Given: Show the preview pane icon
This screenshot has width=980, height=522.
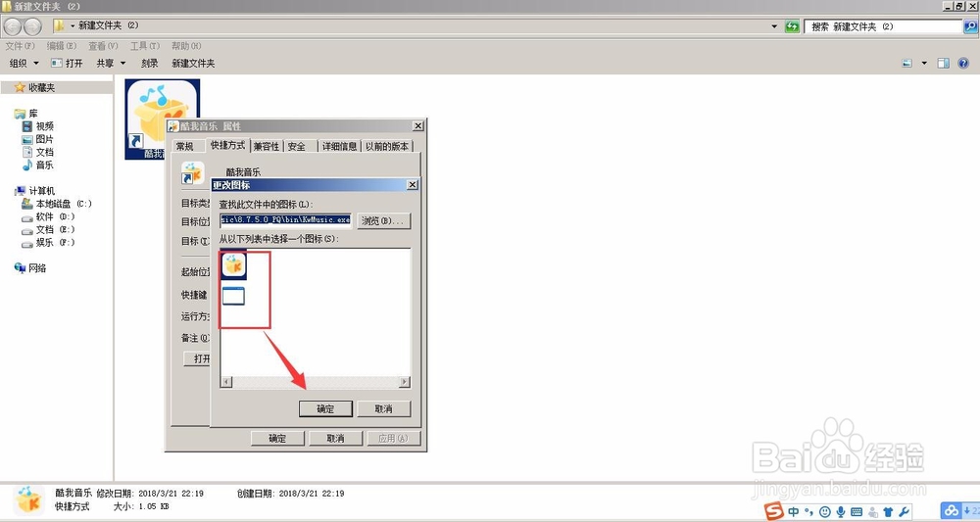Looking at the screenshot, I should (x=943, y=63).
